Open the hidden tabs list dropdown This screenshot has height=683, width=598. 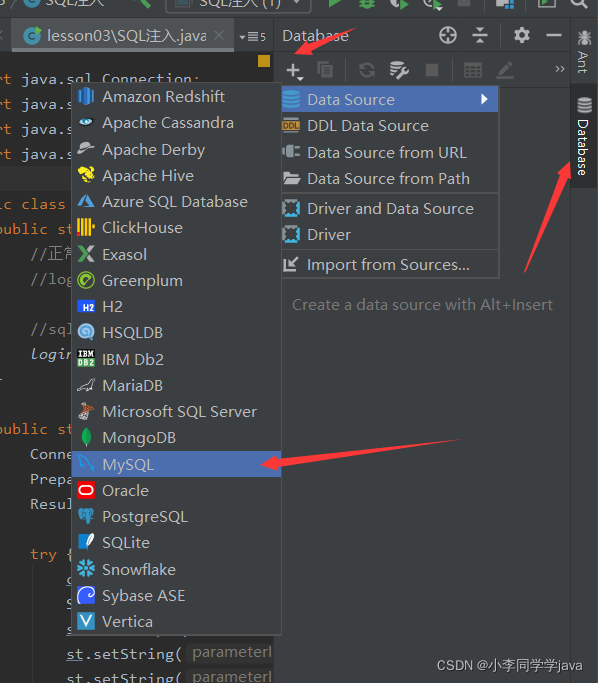point(253,37)
